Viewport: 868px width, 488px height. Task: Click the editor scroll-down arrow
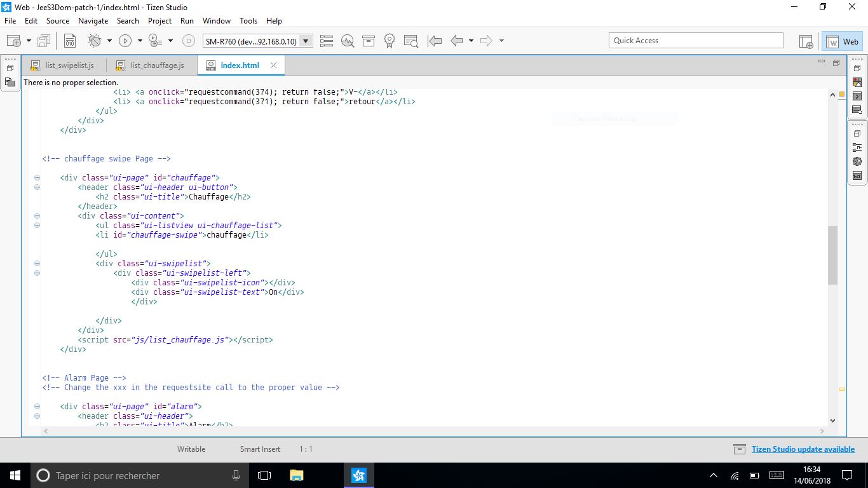coord(832,420)
